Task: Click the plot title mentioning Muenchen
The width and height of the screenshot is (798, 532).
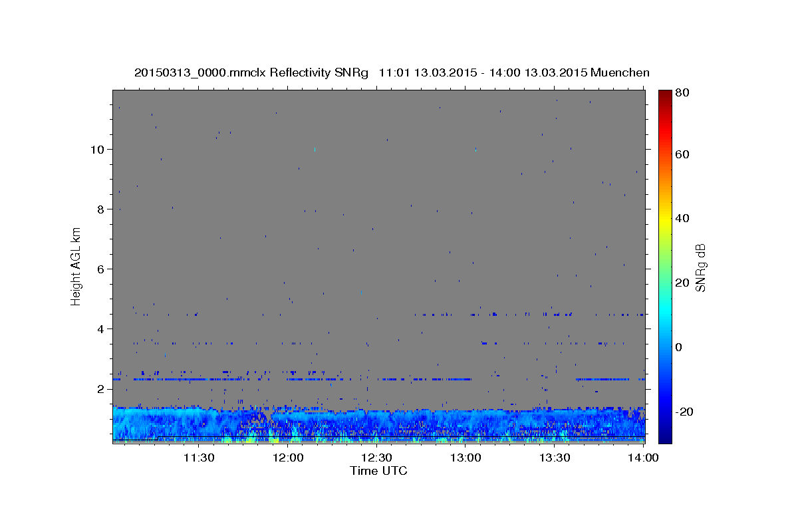Action: coord(392,72)
